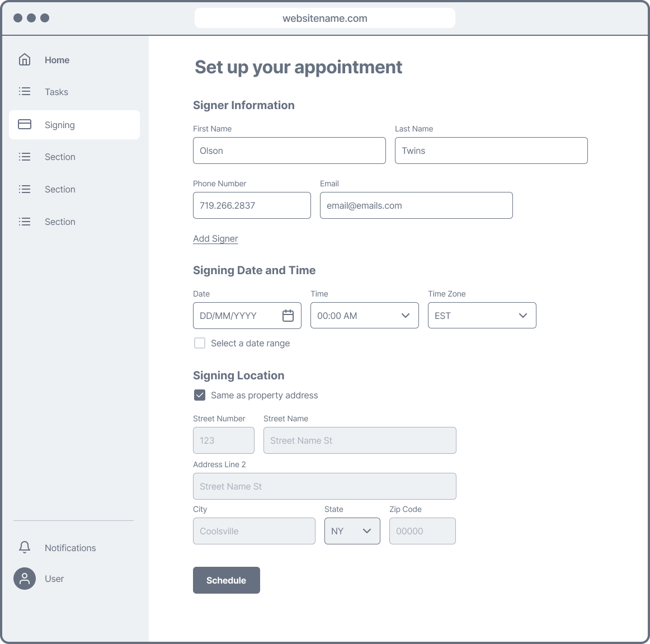Click the Add Signer link
This screenshot has height=644, width=650.
(x=215, y=238)
